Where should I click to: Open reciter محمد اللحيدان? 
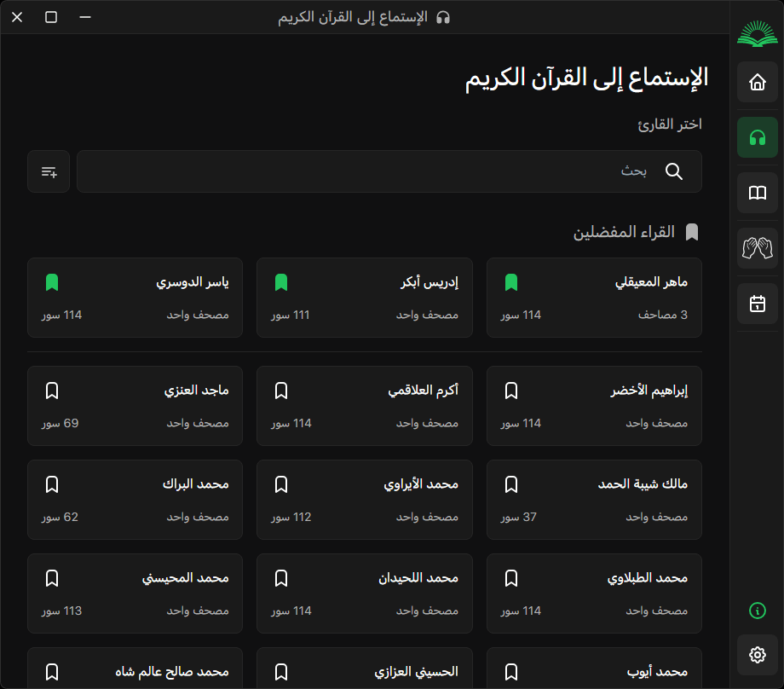(x=365, y=593)
